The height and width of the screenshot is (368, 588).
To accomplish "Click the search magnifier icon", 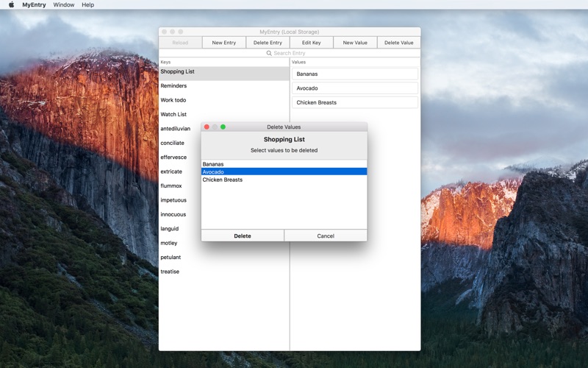I will click(x=269, y=53).
